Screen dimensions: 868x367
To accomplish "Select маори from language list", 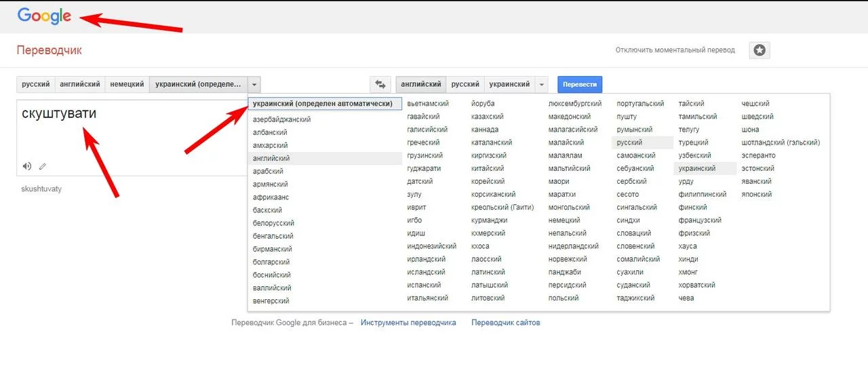I will tap(559, 181).
